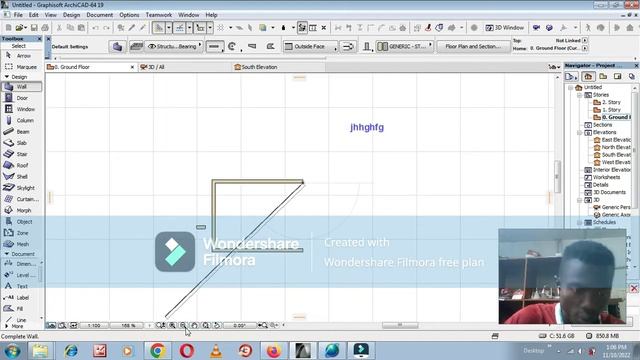Open Floor Plan and Section settings

pyautogui.click(x=473, y=47)
